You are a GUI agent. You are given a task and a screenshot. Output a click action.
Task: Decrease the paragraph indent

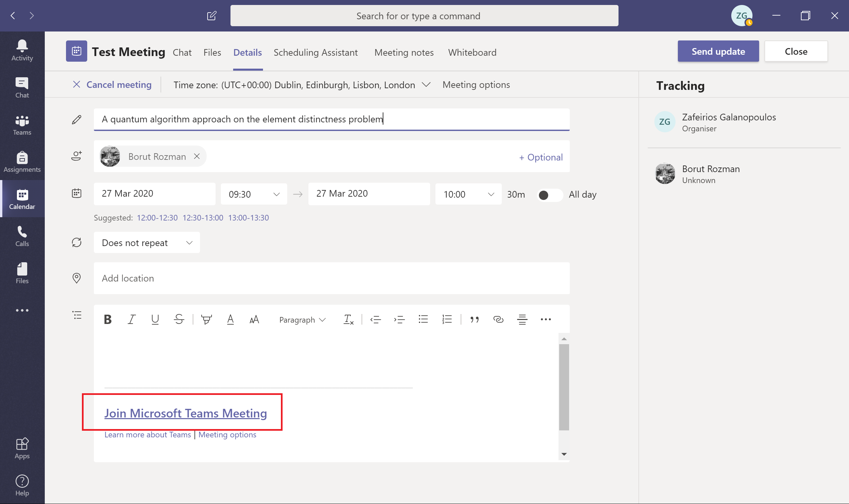(x=376, y=319)
